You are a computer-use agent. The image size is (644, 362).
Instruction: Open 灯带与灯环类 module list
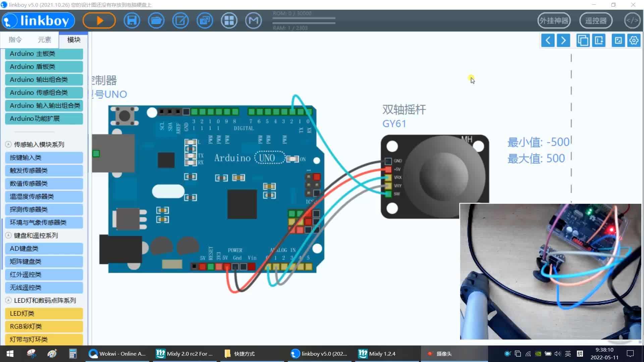click(44, 340)
